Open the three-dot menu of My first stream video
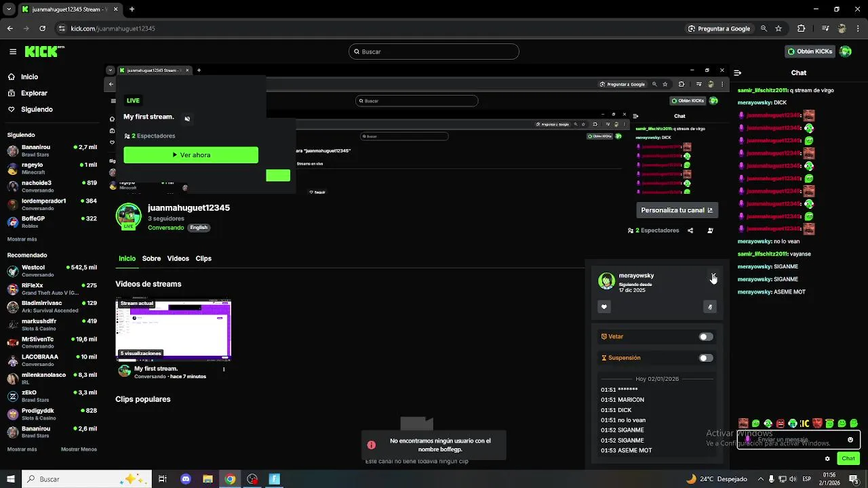The width and height of the screenshot is (868, 488). tap(224, 369)
